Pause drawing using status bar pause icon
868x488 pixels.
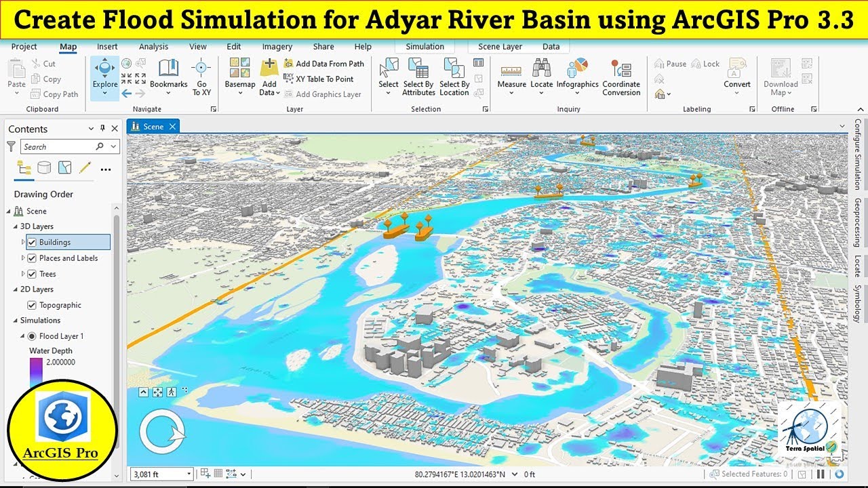tap(821, 474)
